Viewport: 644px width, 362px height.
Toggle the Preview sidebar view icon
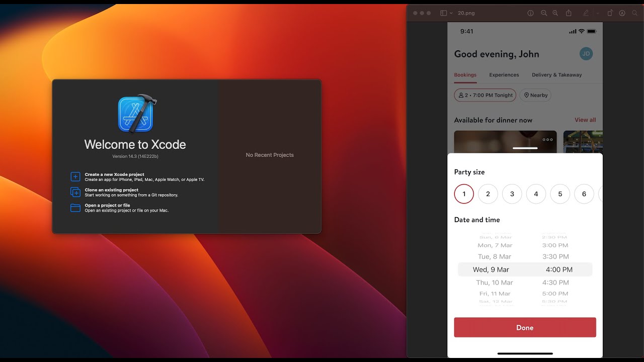point(443,13)
